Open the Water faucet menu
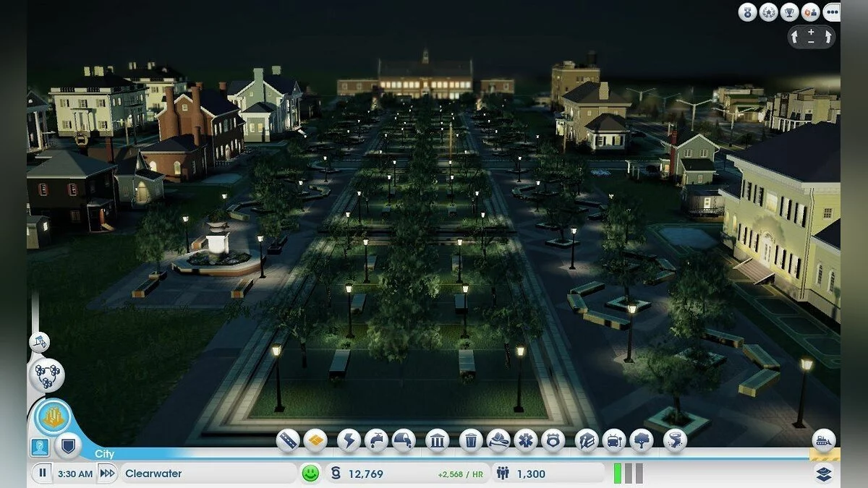Screen dimensions: 868x488 [377, 440]
